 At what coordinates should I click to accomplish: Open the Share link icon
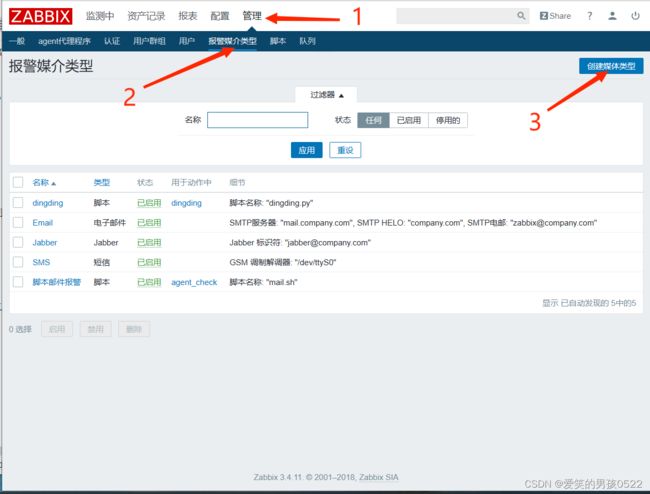click(555, 16)
